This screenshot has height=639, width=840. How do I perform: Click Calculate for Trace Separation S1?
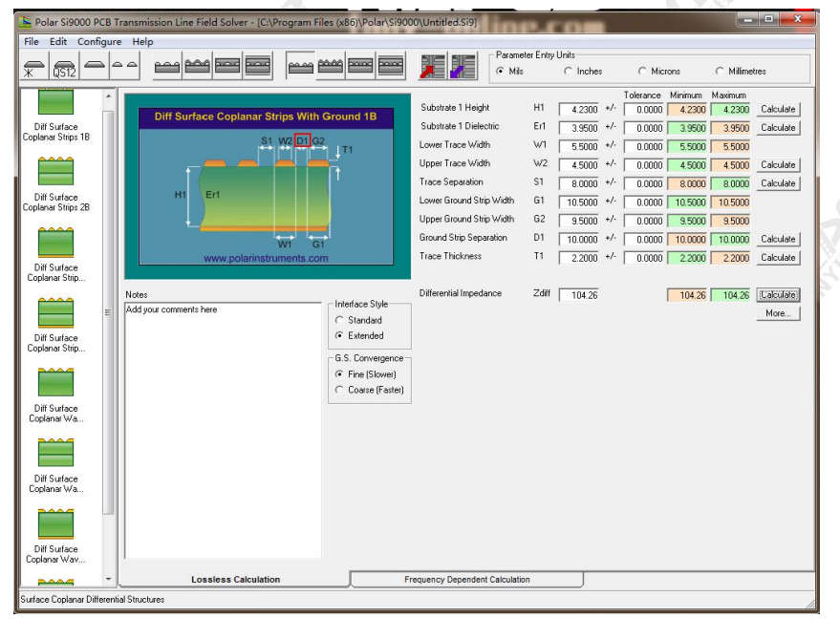pyautogui.click(x=778, y=183)
